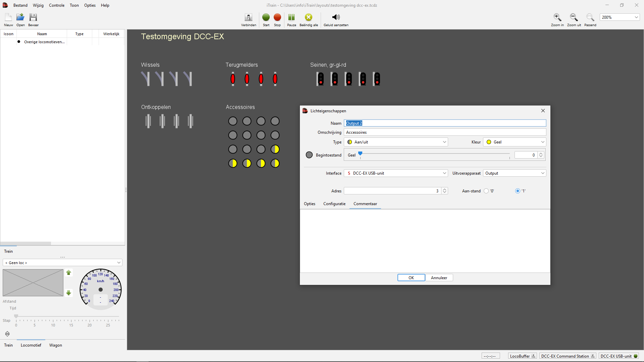This screenshot has height=362, width=644.
Task: Open the Interface DCC-EX USB-unit dropdown
Action: tap(396, 173)
